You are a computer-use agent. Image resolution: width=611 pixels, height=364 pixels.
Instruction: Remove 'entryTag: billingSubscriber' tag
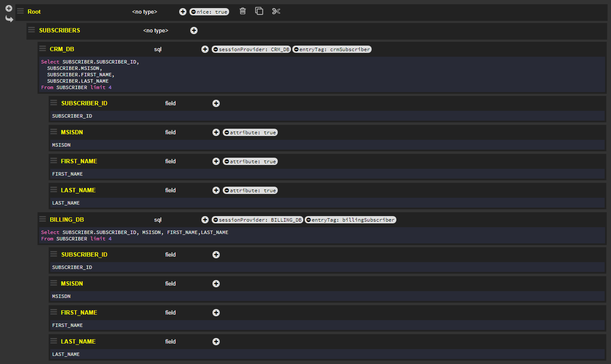[308, 220]
